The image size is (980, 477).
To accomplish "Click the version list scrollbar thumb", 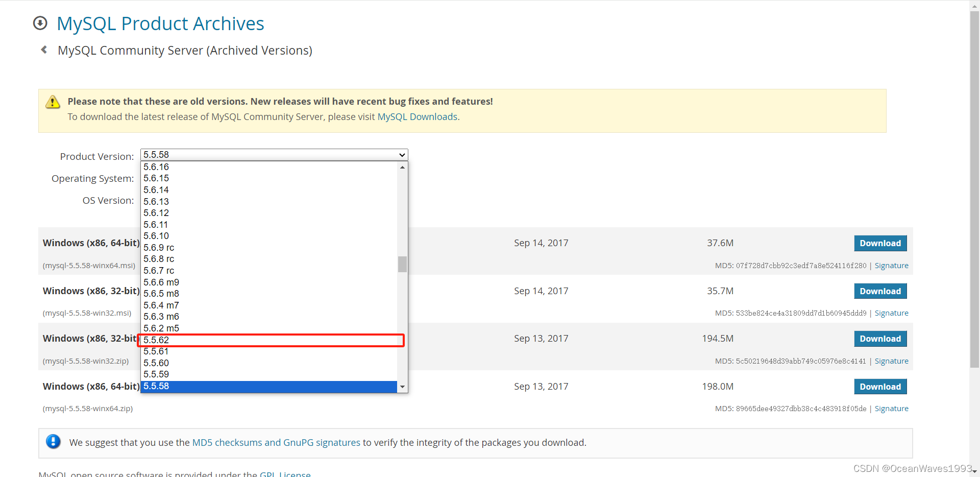I will pyautogui.click(x=402, y=264).
